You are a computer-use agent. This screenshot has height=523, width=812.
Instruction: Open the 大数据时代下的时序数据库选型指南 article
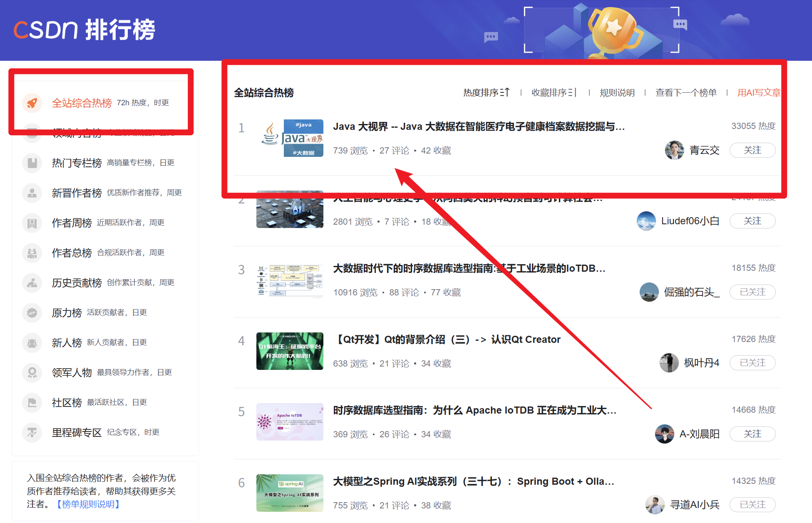click(469, 268)
